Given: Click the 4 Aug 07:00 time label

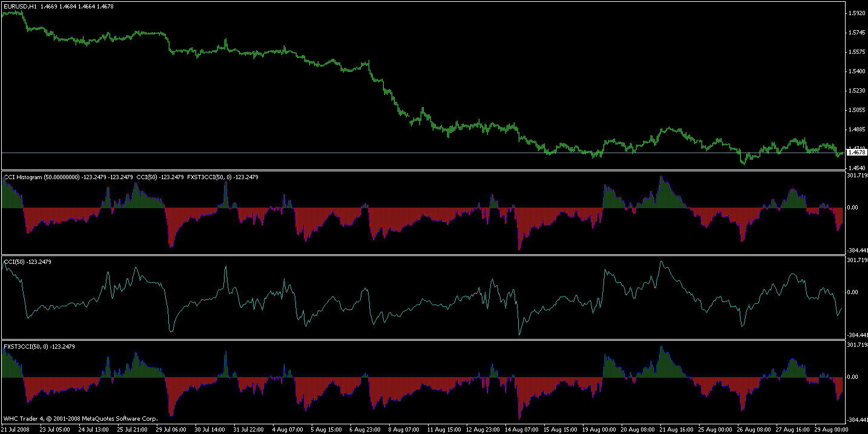Looking at the screenshot, I should [288, 429].
